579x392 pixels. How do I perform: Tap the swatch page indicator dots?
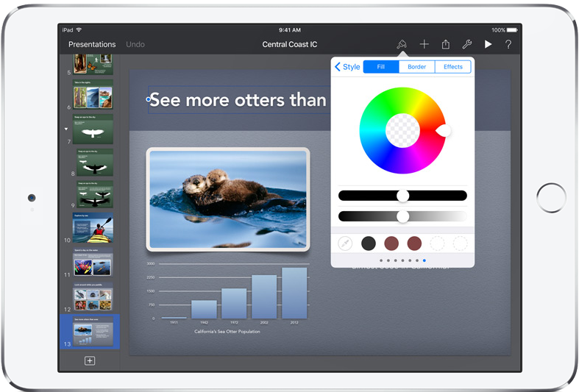point(402,260)
